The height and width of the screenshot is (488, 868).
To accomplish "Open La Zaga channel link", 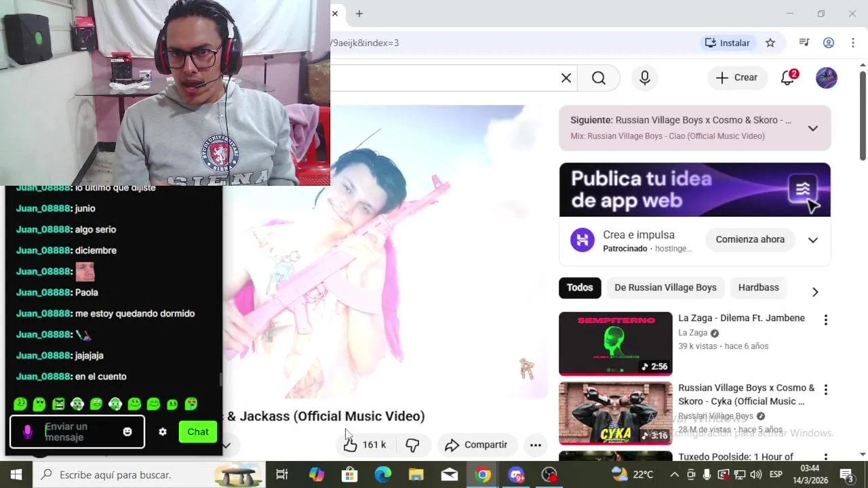I will (x=692, y=333).
